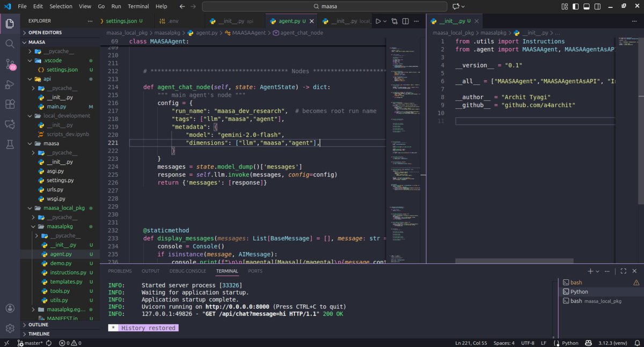
Task: Open the Manage gear menu
Action: coord(10,328)
